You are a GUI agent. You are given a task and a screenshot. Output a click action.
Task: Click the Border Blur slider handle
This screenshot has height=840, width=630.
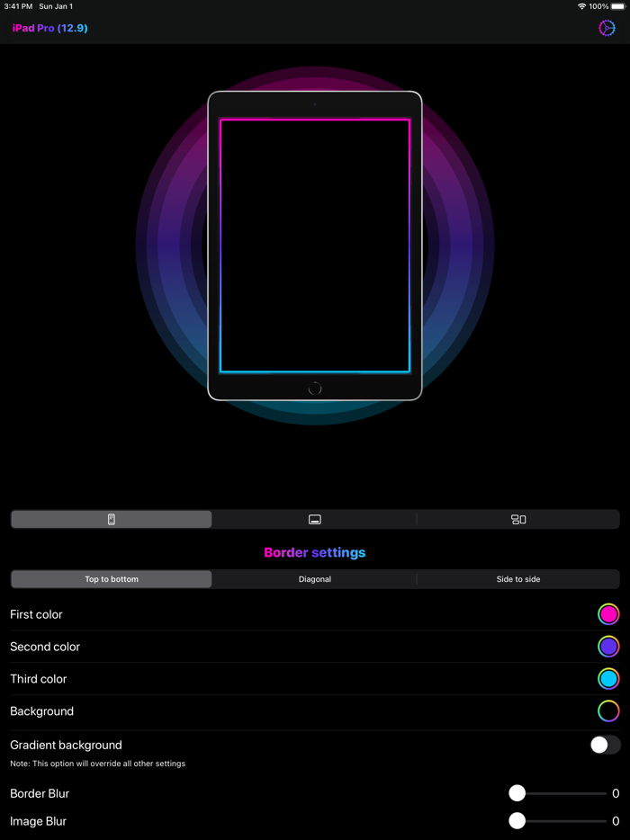tap(517, 793)
